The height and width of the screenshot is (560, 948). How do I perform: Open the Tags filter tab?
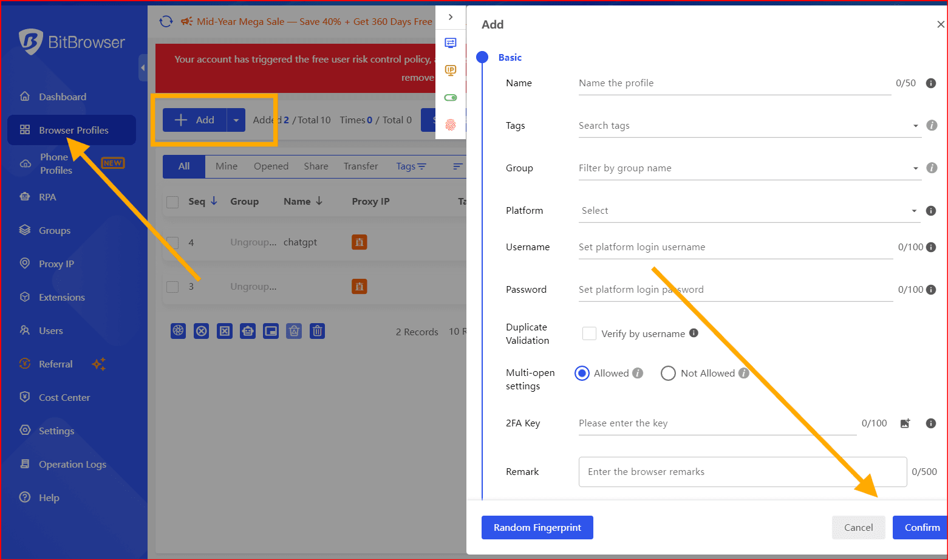(411, 166)
